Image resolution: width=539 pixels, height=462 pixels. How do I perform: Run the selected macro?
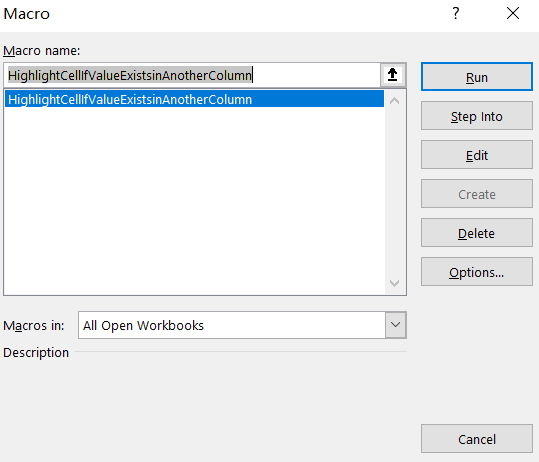tap(477, 77)
